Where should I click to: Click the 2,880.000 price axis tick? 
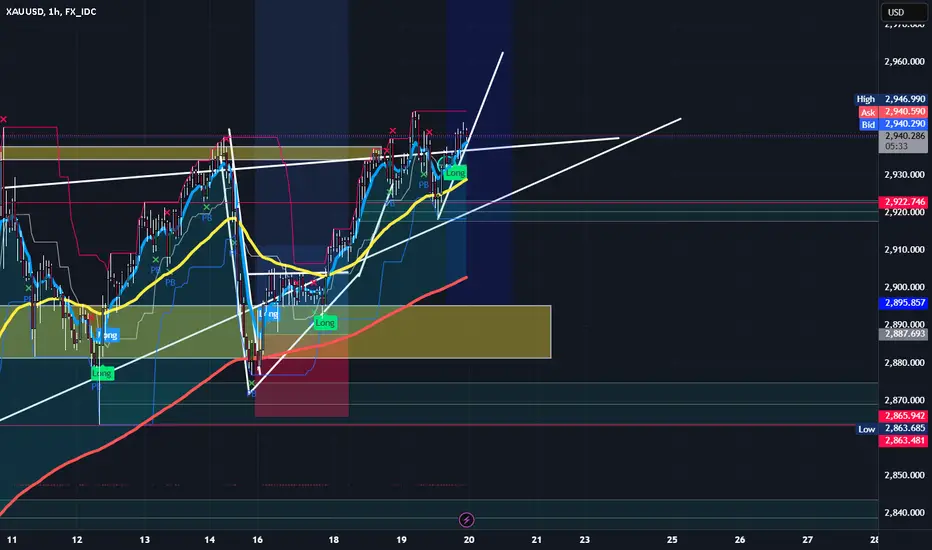tap(904, 363)
